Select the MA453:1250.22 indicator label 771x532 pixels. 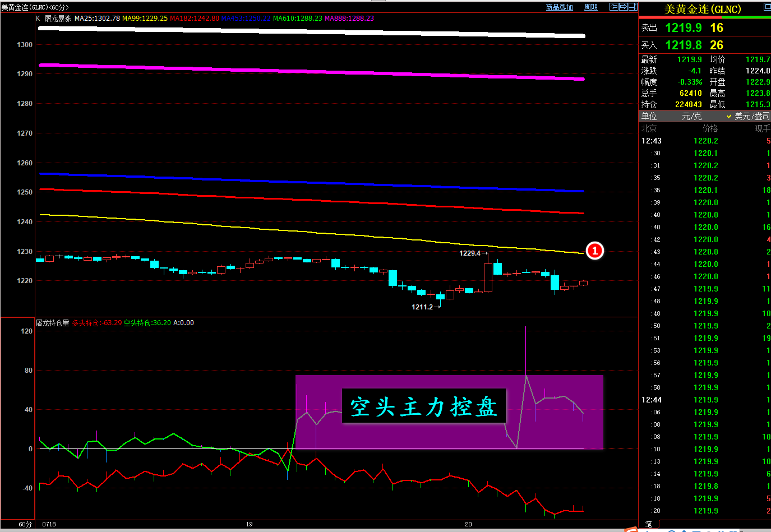(246, 18)
